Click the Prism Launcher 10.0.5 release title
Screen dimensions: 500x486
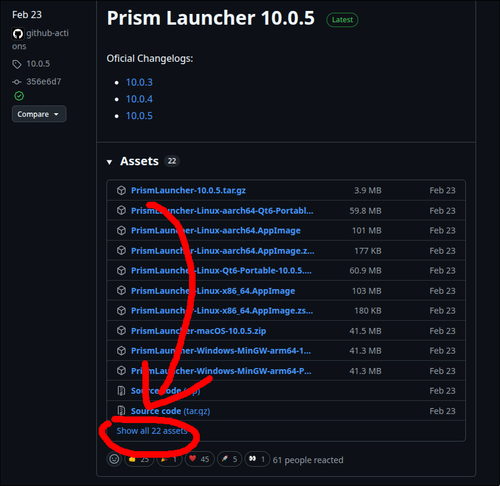211,18
